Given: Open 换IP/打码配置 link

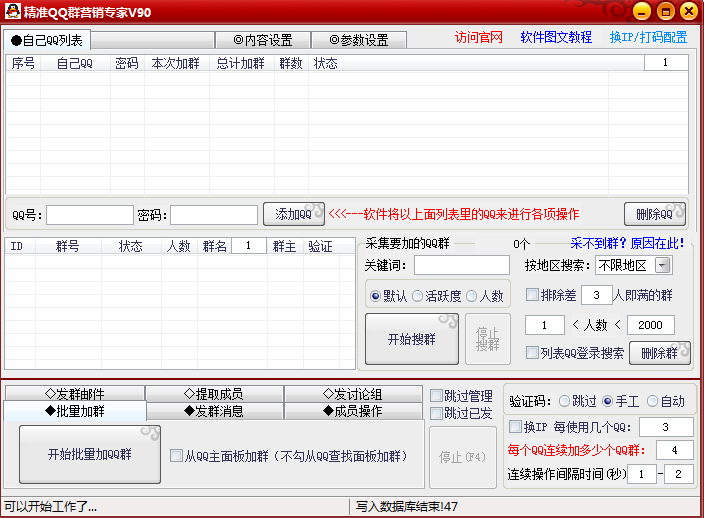Looking at the screenshot, I should coord(648,37).
